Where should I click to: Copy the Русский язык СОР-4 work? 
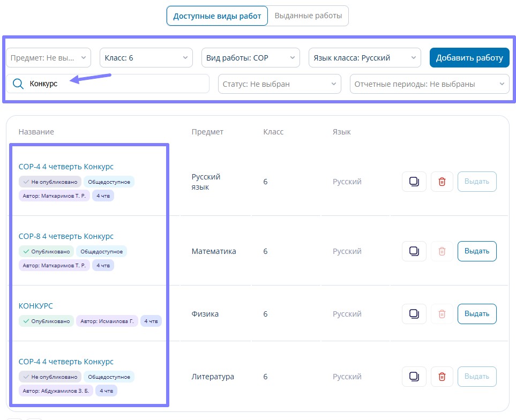(x=414, y=182)
